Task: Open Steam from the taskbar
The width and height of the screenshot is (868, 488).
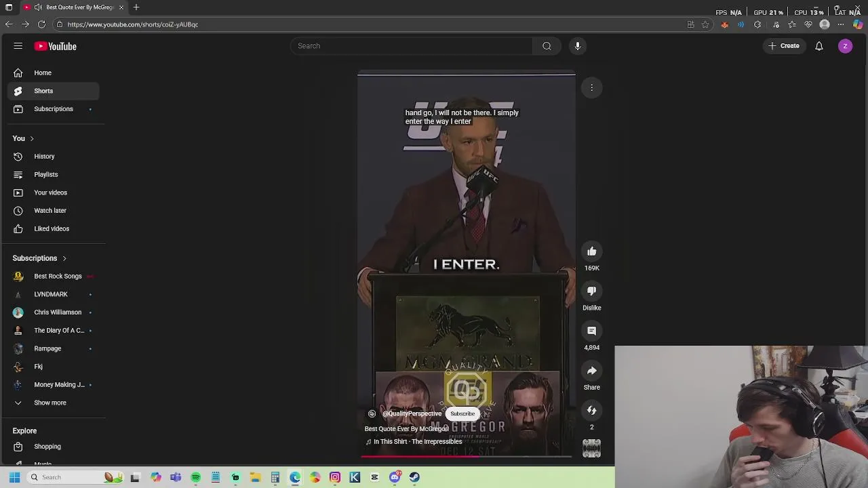Action: (414, 477)
